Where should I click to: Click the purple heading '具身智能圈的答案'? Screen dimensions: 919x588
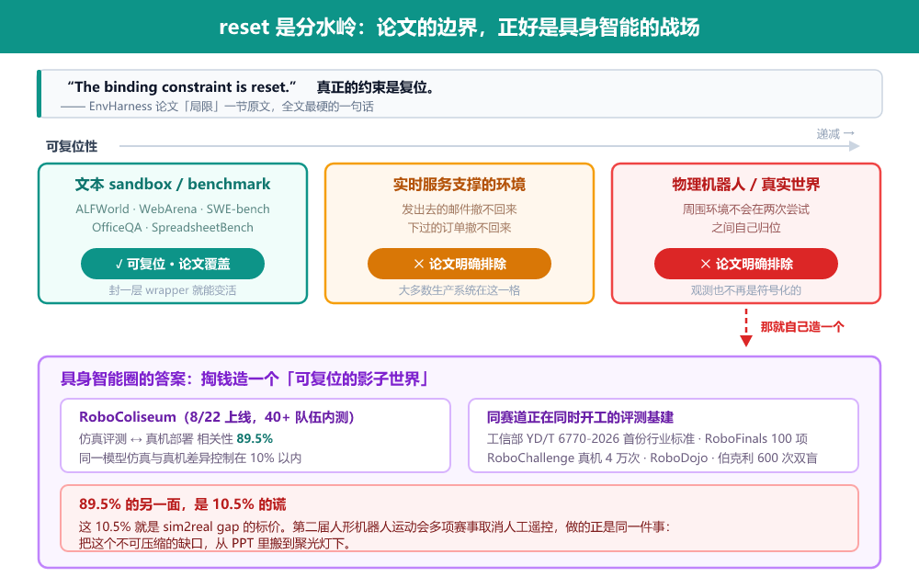point(124,379)
